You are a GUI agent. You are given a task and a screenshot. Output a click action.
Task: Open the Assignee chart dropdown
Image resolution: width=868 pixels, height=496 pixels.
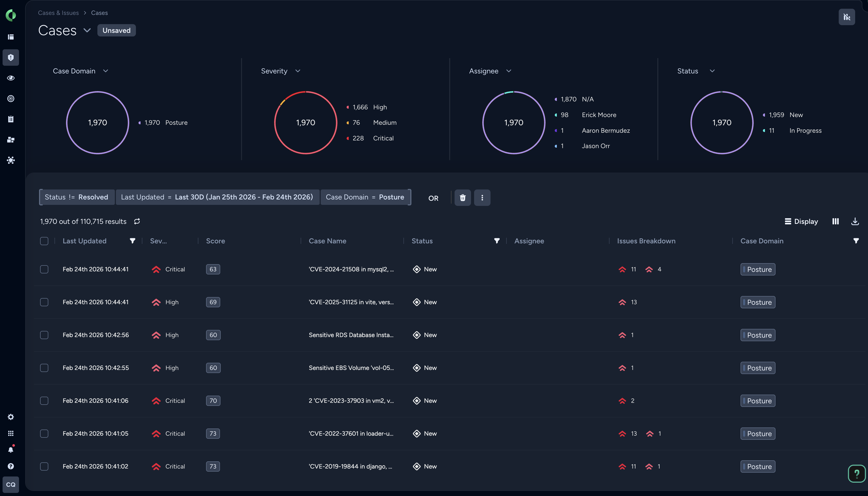509,71
